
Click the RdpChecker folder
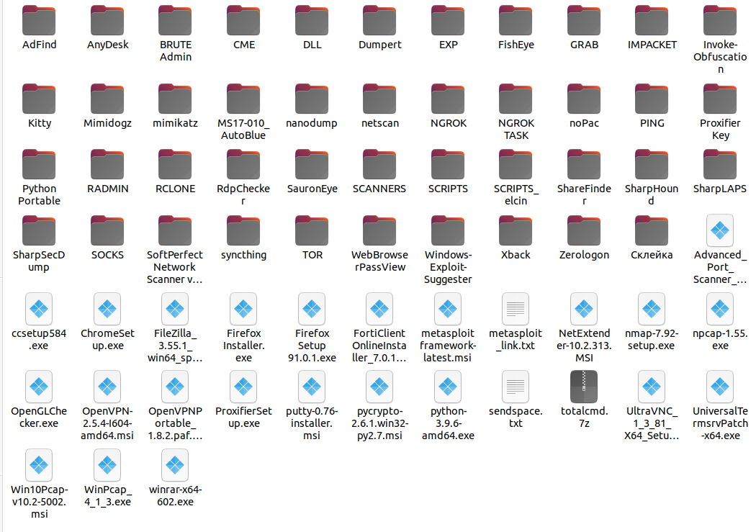(243, 165)
